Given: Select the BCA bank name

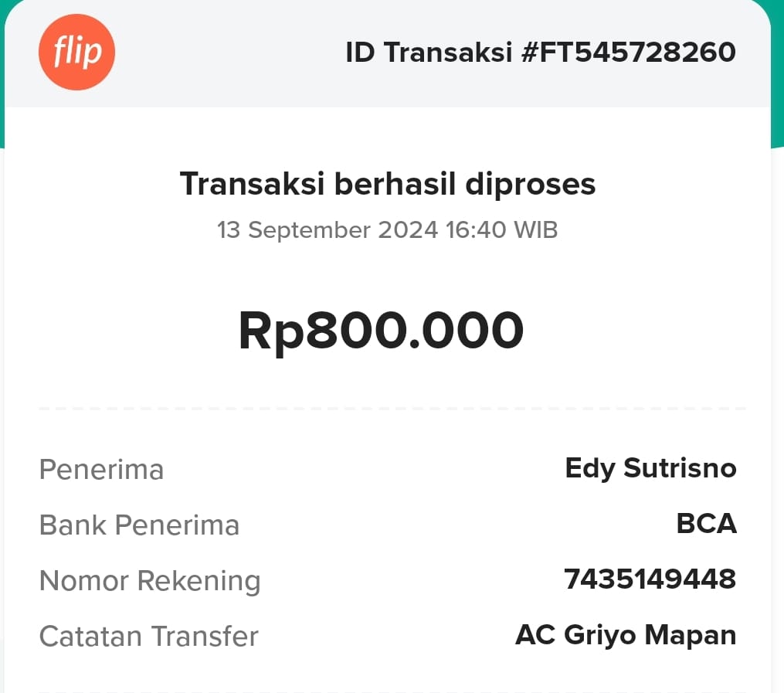Looking at the screenshot, I should [706, 524].
